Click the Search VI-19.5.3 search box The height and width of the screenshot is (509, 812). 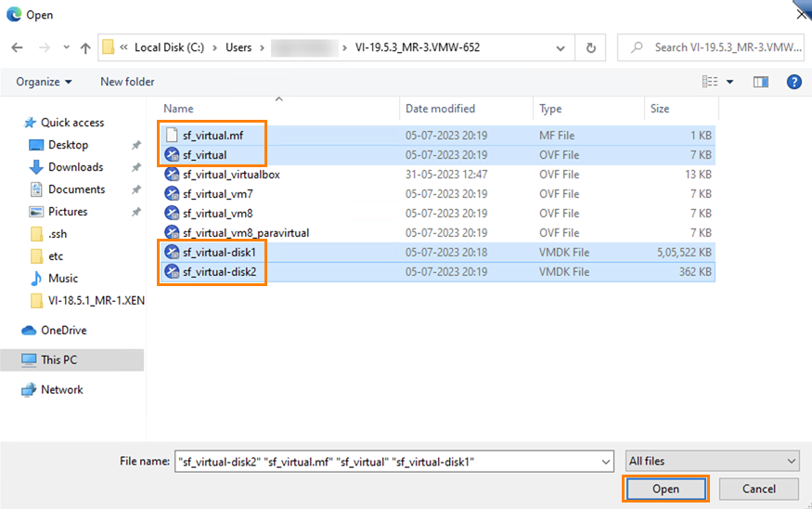coord(715,47)
